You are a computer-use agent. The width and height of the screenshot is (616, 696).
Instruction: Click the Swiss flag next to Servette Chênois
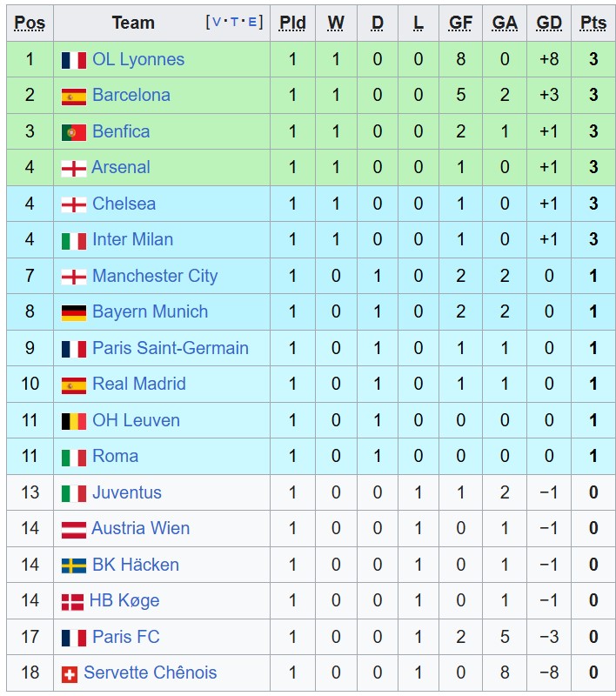coord(70,674)
